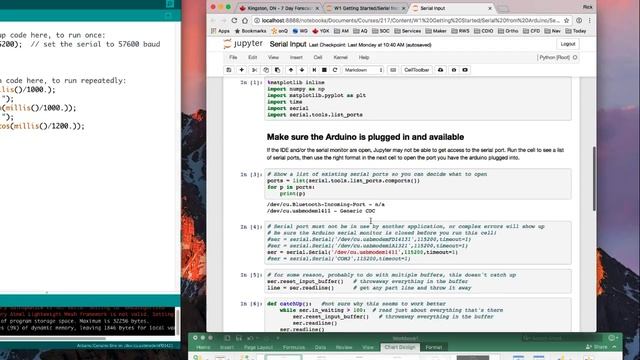Open the Kernel menu in Jupyter

point(340,58)
